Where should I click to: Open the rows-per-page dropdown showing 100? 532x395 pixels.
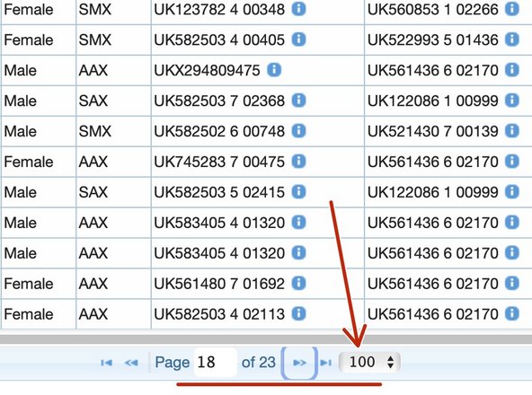point(370,362)
